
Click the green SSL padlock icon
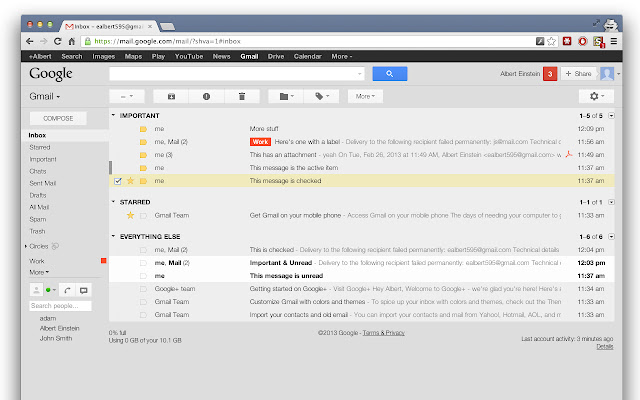click(x=87, y=41)
